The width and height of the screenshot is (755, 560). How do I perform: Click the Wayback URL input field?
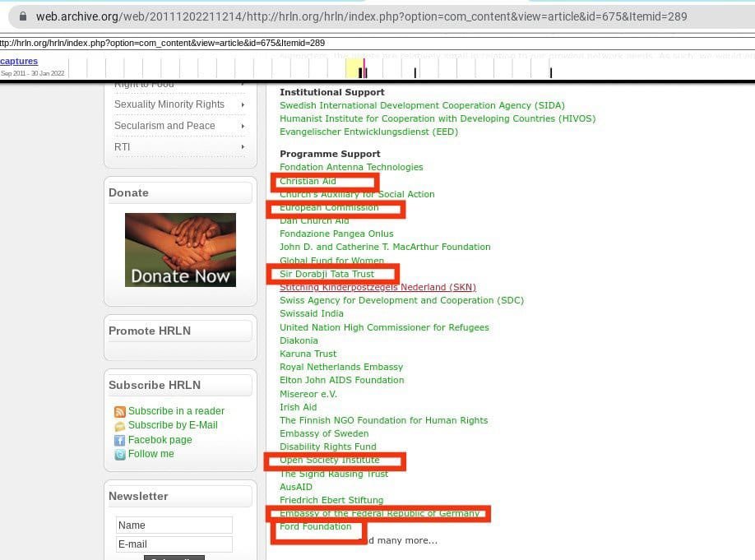click(x=377, y=43)
